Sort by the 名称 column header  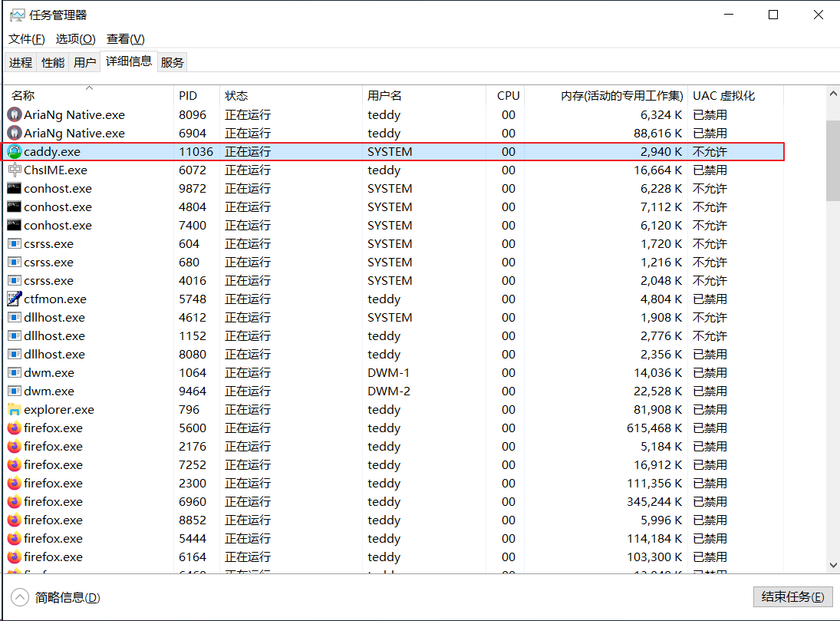(x=90, y=95)
